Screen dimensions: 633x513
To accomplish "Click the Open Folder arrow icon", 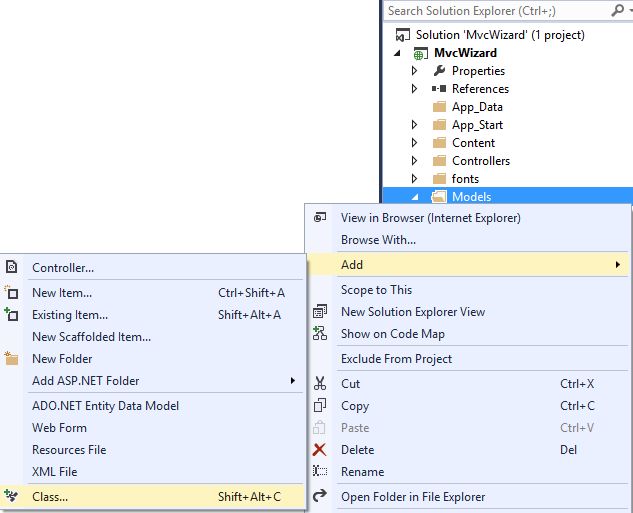I will [320, 496].
